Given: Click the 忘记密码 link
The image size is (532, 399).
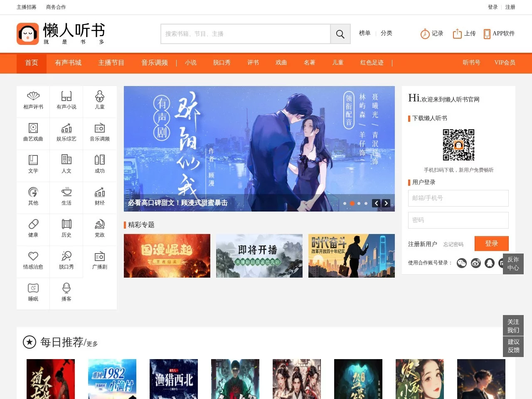Looking at the screenshot, I should coord(453,244).
